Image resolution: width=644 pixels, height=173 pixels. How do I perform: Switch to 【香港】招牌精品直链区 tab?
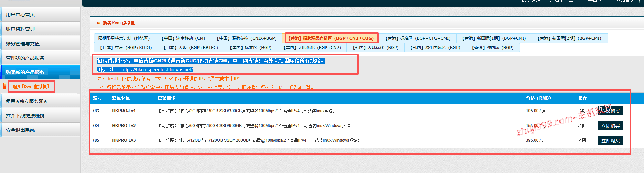tap(331, 38)
